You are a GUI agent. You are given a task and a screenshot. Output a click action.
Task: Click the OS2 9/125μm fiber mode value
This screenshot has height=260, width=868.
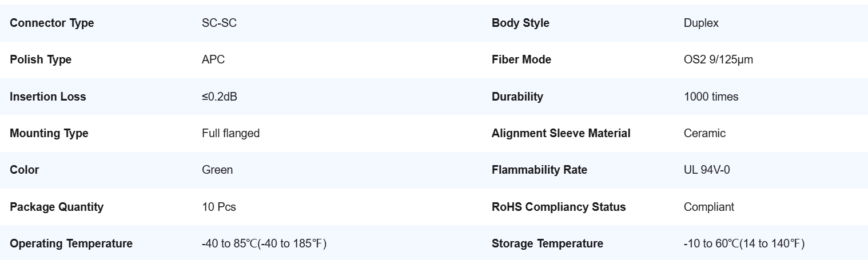click(x=718, y=60)
